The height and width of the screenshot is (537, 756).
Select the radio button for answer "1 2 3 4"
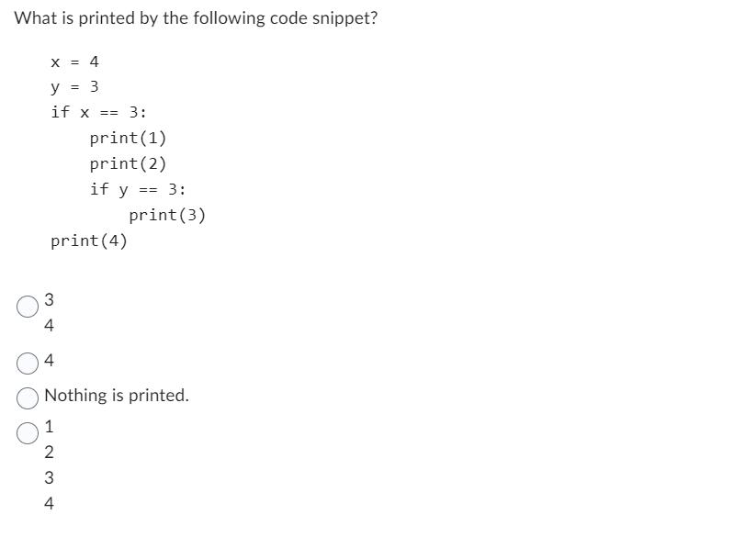tap(28, 433)
